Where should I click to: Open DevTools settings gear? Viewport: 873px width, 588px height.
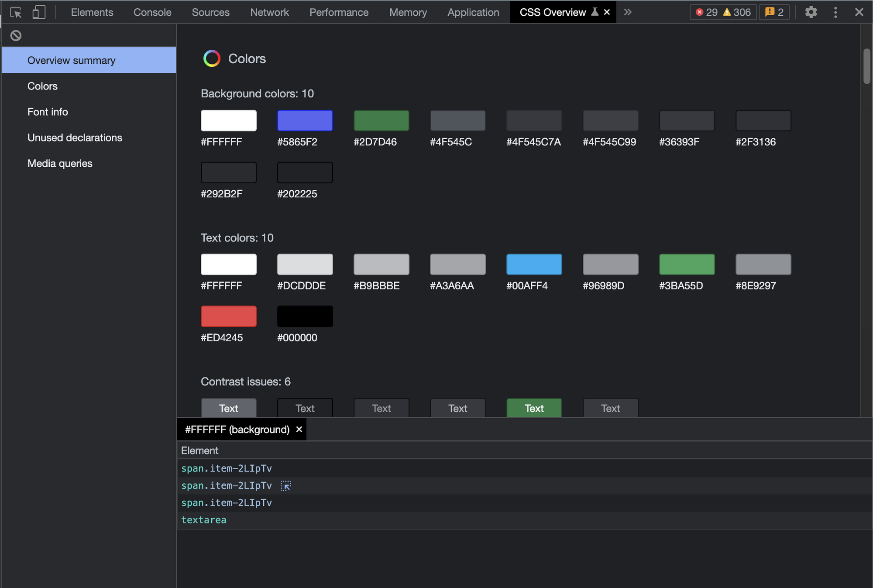[x=811, y=12]
